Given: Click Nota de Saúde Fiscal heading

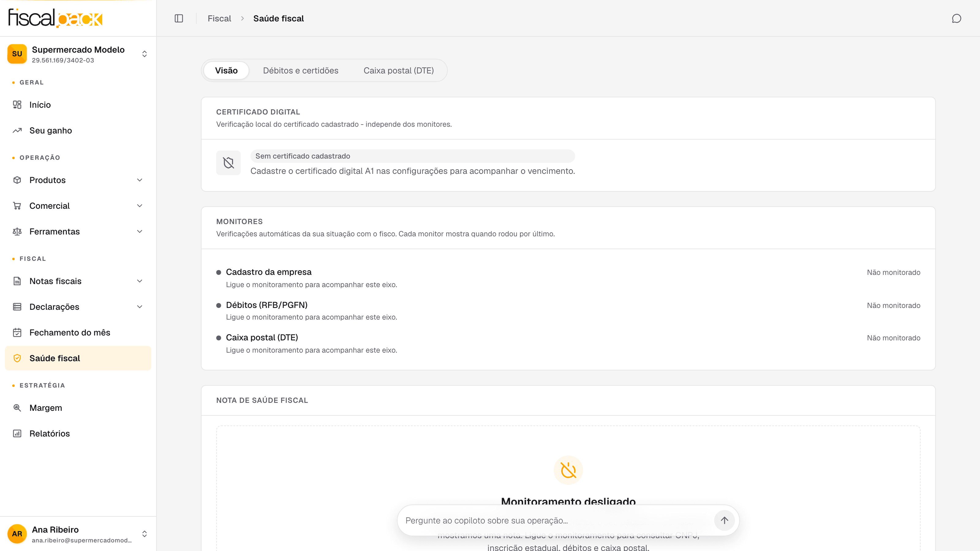Looking at the screenshot, I should [262, 400].
